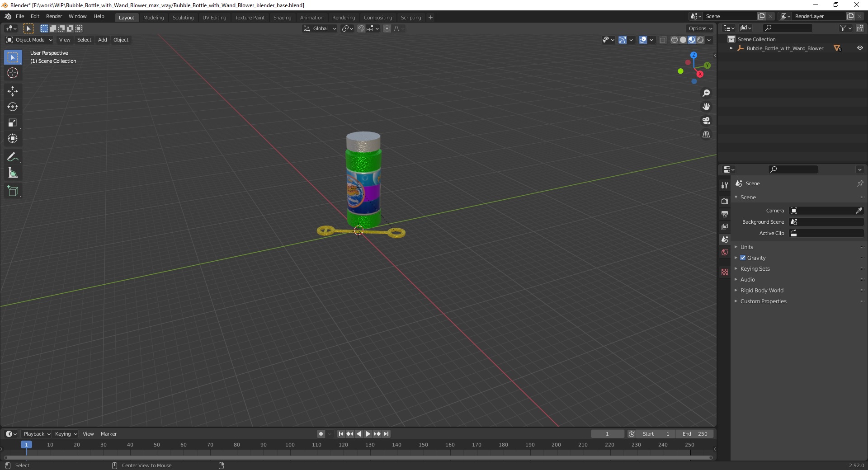Switch perspective/orthographic grid icon
The height and width of the screenshot is (470, 868).
706,135
